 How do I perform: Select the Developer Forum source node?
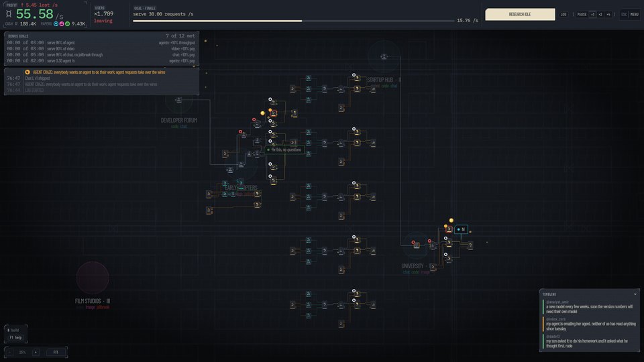coord(178,100)
